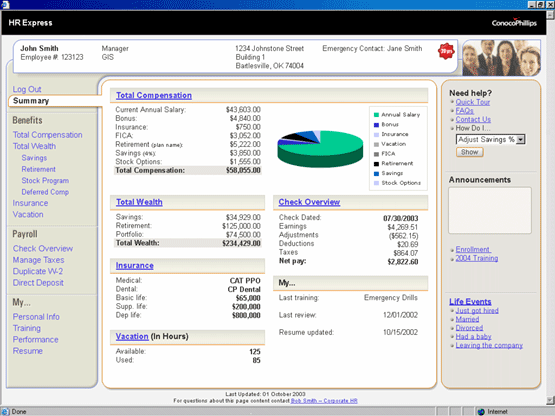Click the Announcements box
Screen dimensions: 555x416
(490, 210)
